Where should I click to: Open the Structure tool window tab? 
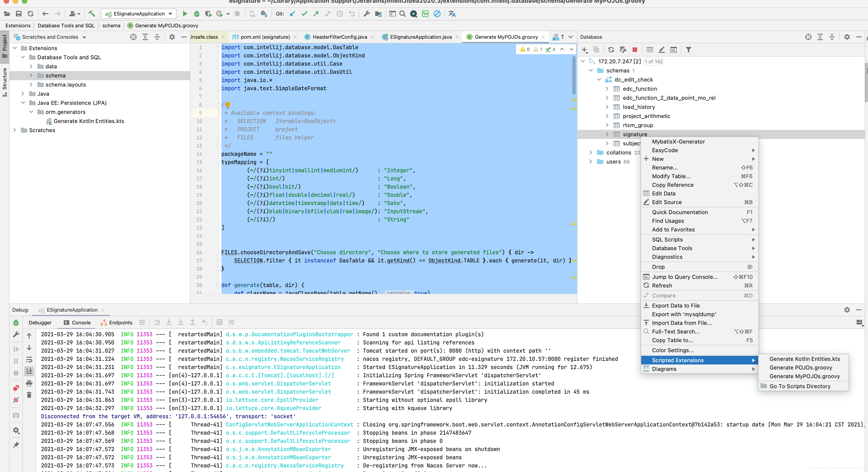(5, 82)
